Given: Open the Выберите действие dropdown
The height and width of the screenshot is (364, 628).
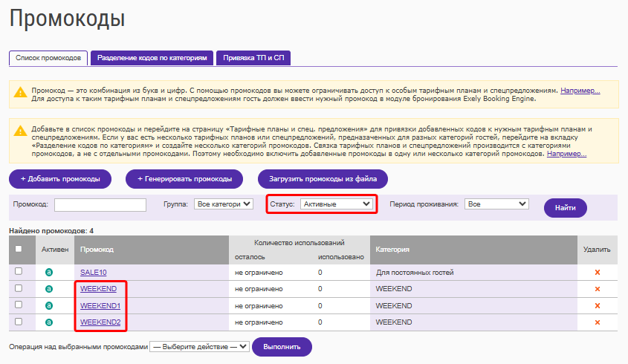Looking at the screenshot, I should click(199, 347).
